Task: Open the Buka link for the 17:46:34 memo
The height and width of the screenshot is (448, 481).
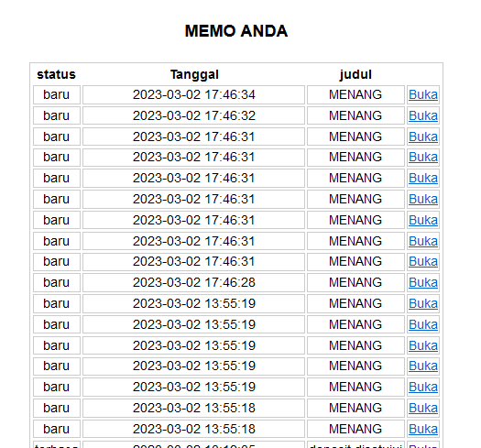Action: (423, 94)
